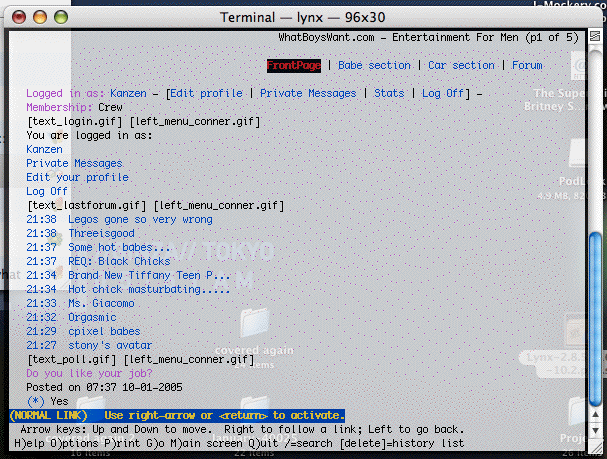Click the split pane icon above the scrollbar

pos(596,37)
